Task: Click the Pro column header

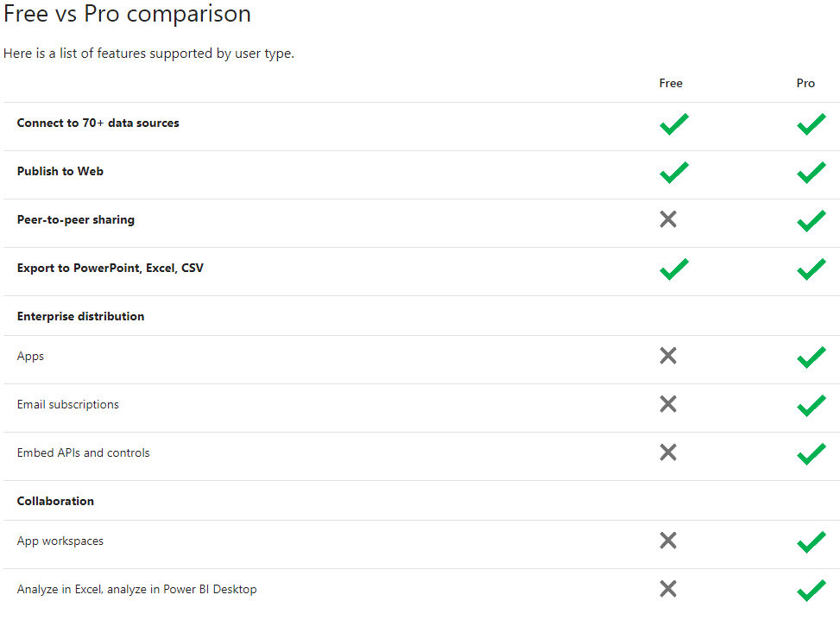Action: [805, 84]
